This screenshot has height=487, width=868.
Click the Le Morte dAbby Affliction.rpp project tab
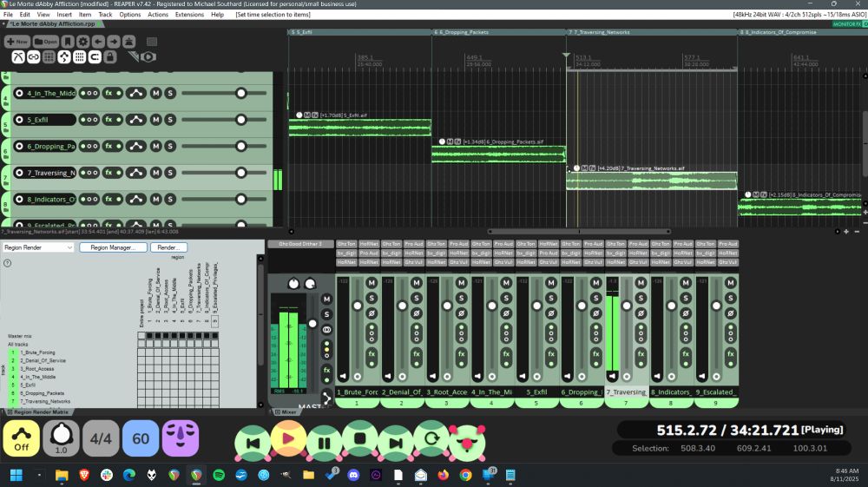pos(53,23)
